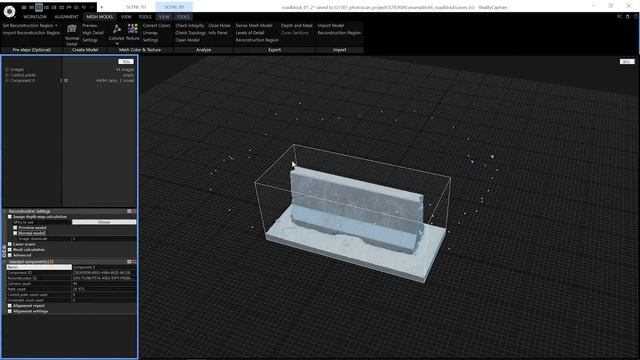Click Choose button for GPUs to use

(104, 222)
